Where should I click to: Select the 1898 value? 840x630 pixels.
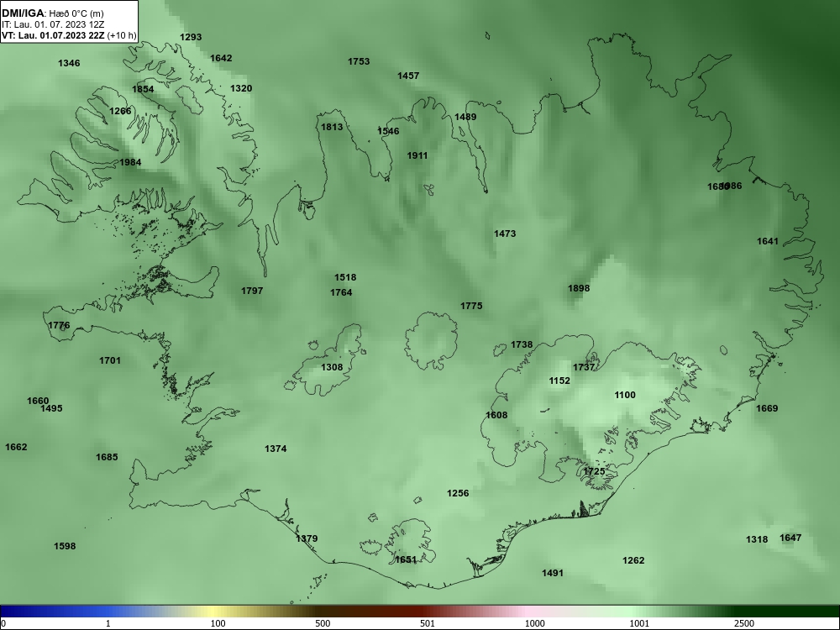click(x=579, y=288)
